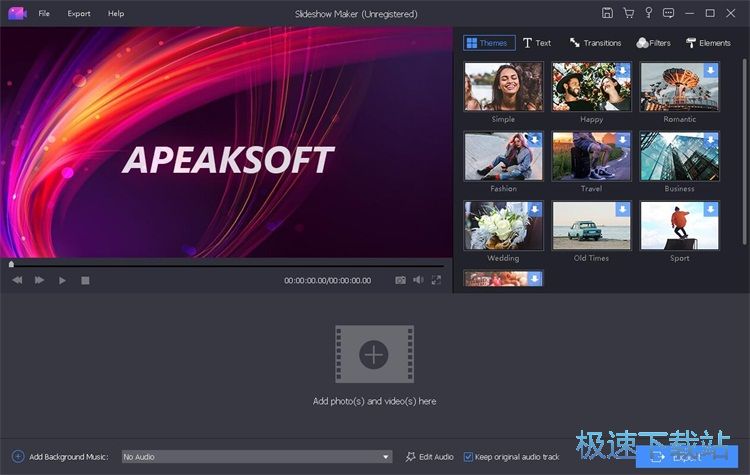The width and height of the screenshot is (750, 475).
Task: Download the Old Times theme via arrow icon
Action: pyautogui.click(x=623, y=209)
